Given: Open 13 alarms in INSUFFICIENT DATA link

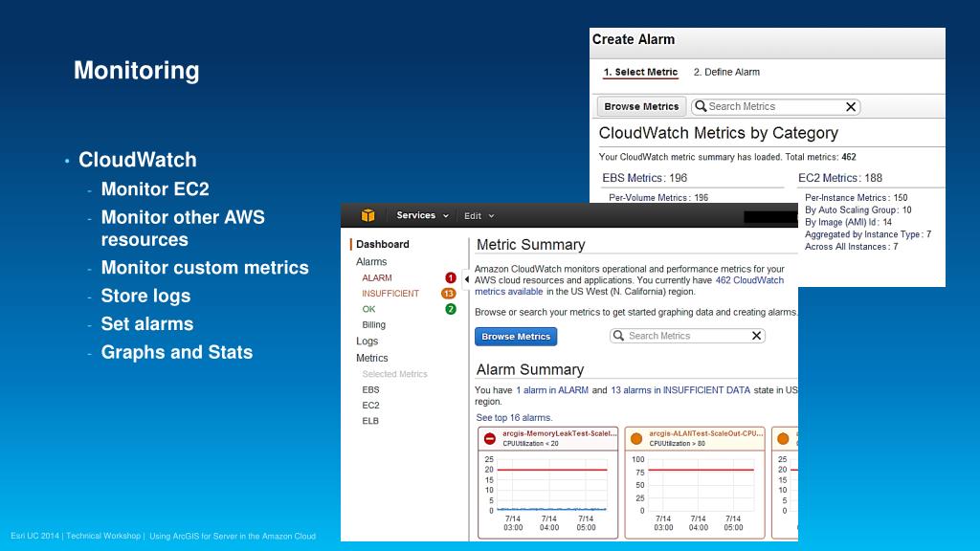Looking at the screenshot, I should click(680, 390).
